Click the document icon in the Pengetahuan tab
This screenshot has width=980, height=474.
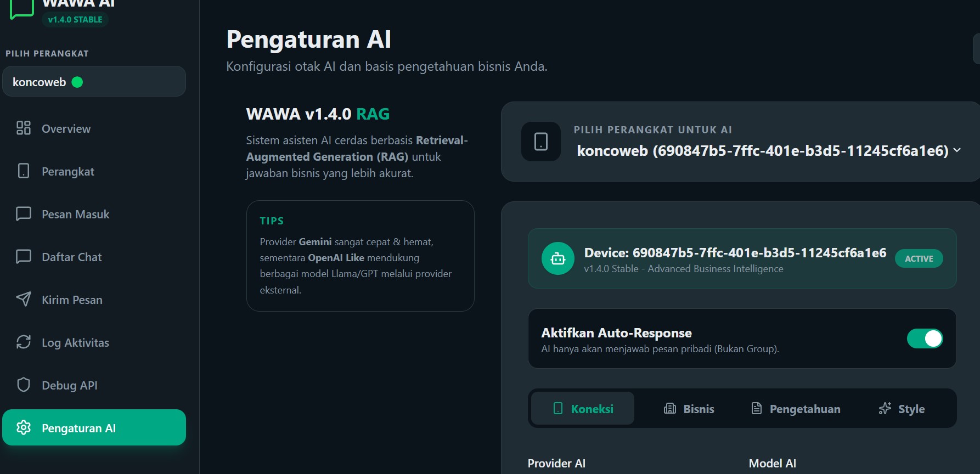coord(757,408)
